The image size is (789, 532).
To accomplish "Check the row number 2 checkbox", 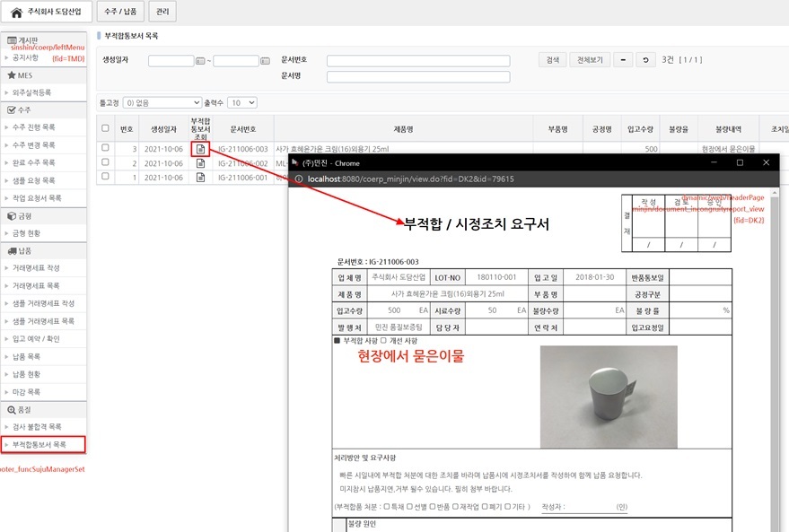I will 105,161.
